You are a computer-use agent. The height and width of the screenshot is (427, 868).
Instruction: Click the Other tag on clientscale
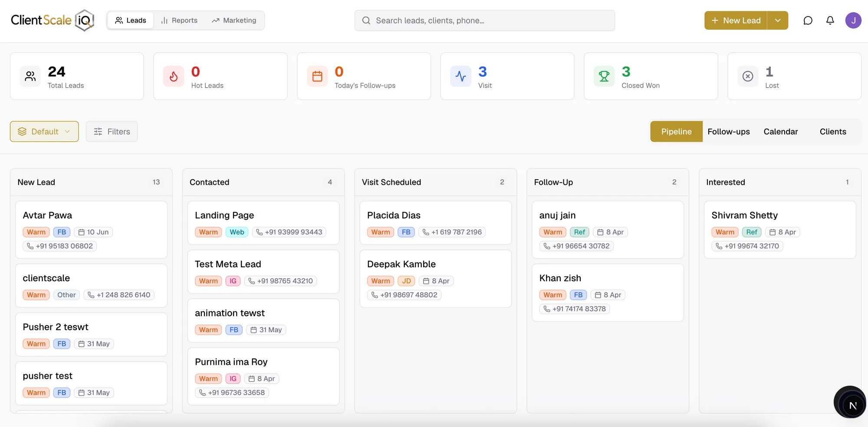pyautogui.click(x=66, y=295)
